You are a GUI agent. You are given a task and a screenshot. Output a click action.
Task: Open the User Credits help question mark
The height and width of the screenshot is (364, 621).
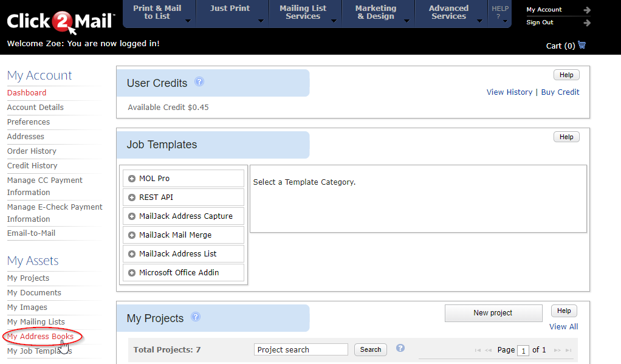(199, 81)
